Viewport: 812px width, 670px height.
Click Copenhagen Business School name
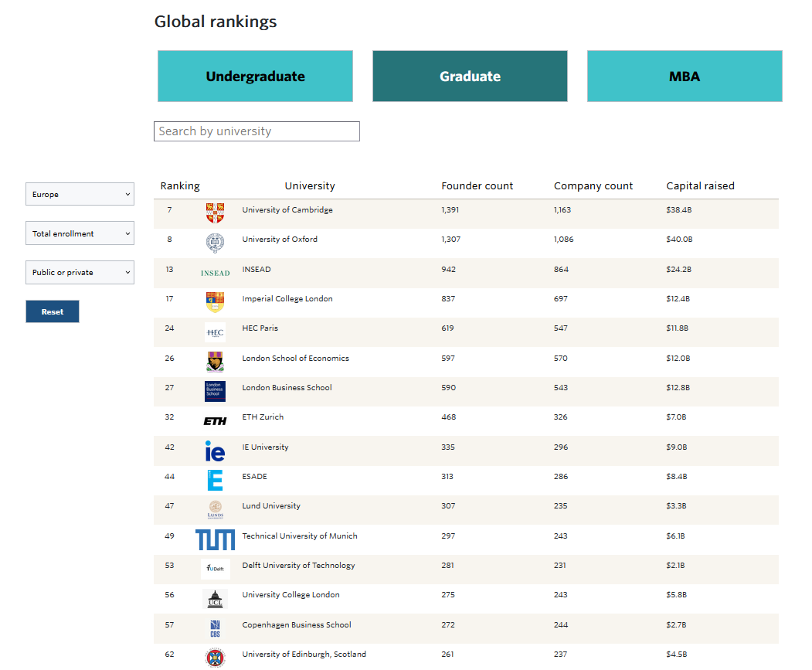click(297, 625)
